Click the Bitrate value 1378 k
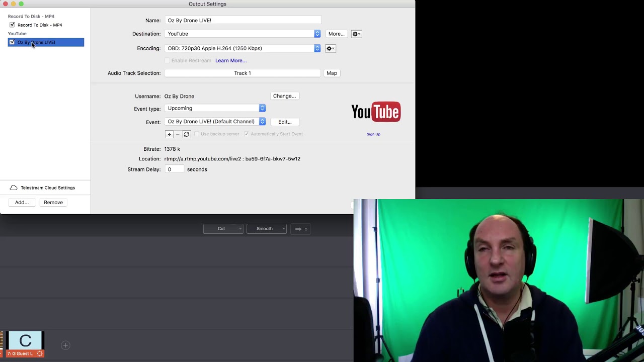644x362 pixels. tap(172, 149)
